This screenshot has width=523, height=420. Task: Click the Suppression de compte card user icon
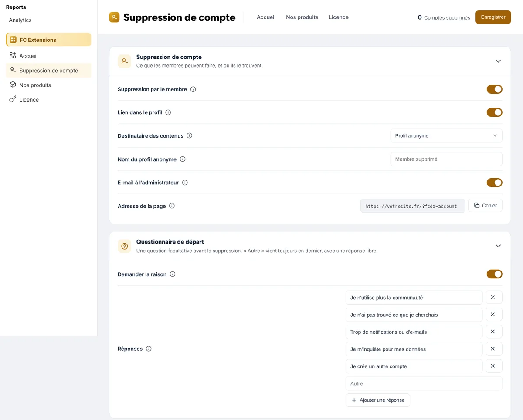tap(124, 61)
